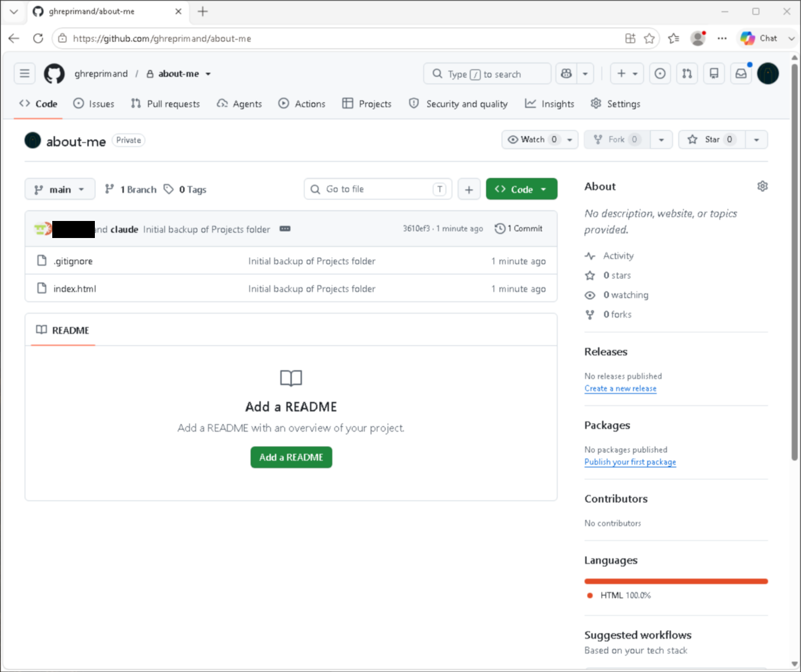Edit repository details with About gear icon
The image size is (801, 672).
[762, 186]
